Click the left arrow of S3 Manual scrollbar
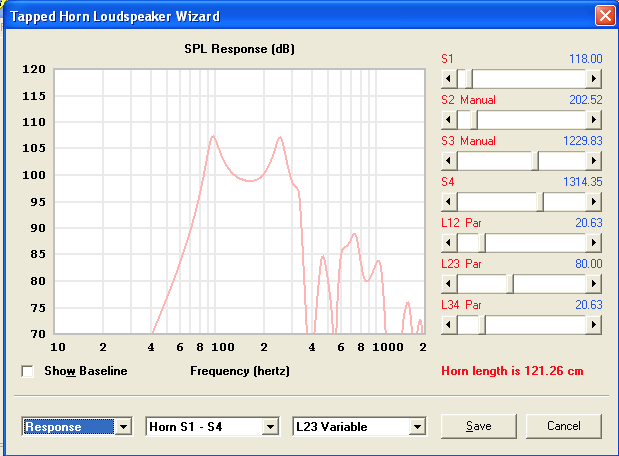This screenshot has width=619, height=456. 449,161
